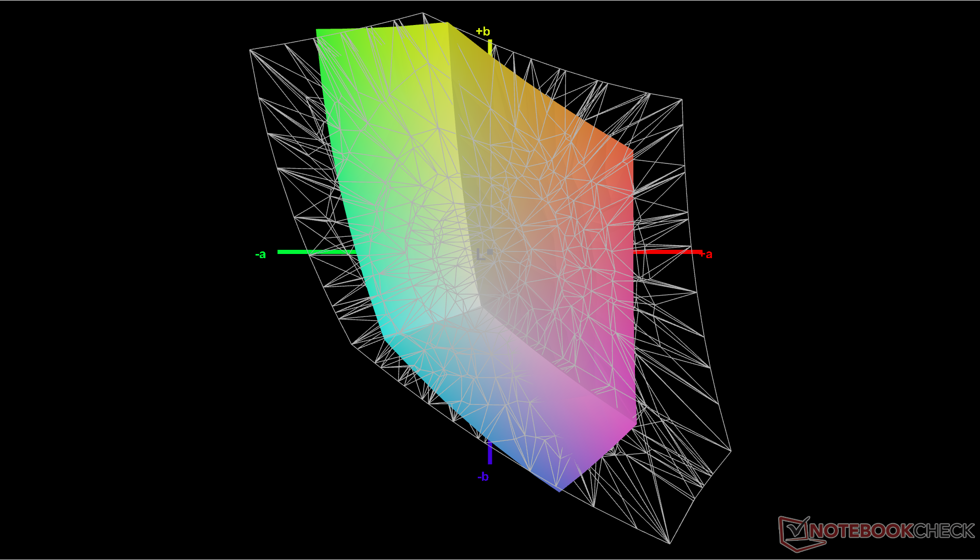Click the +b axis label
The width and height of the screenshot is (980, 560).
pos(483,32)
